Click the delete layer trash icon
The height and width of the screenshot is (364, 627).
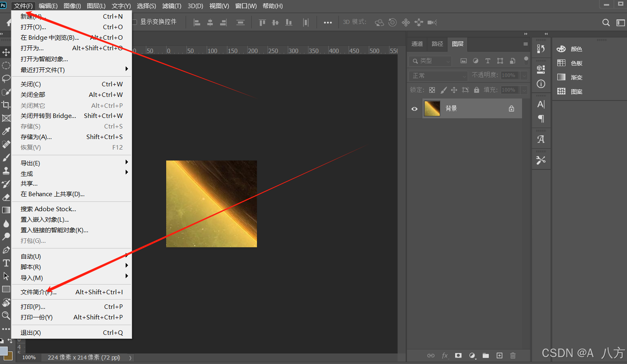pyautogui.click(x=513, y=355)
